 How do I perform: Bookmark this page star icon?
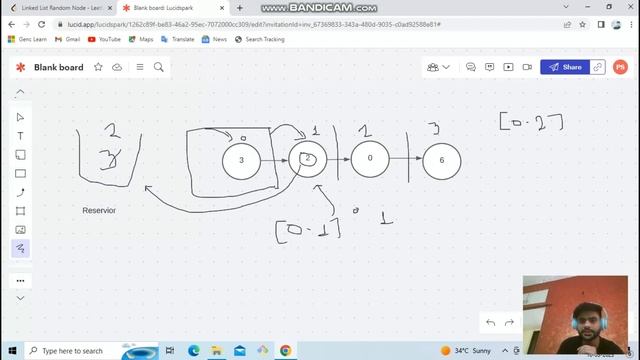tap(582, 24)
